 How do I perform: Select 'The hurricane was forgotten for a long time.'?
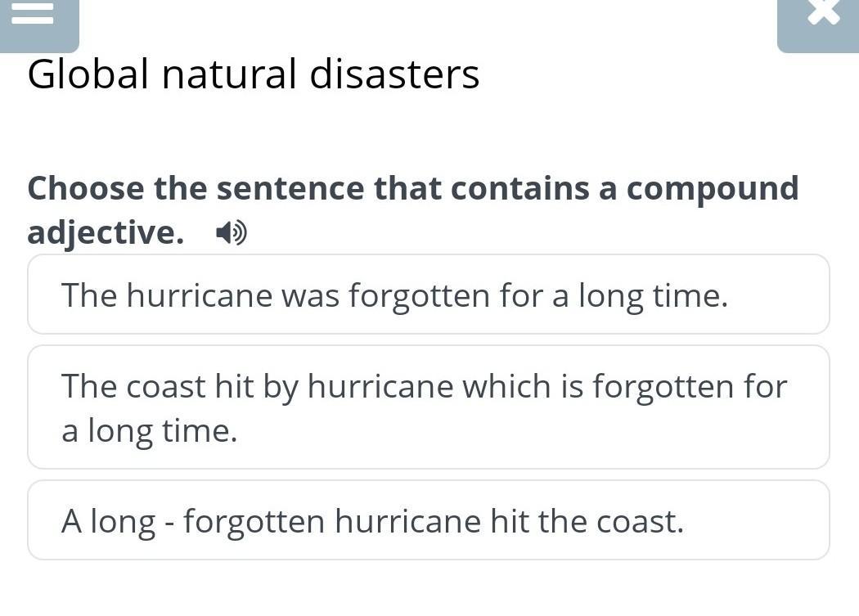pos(428,295)
